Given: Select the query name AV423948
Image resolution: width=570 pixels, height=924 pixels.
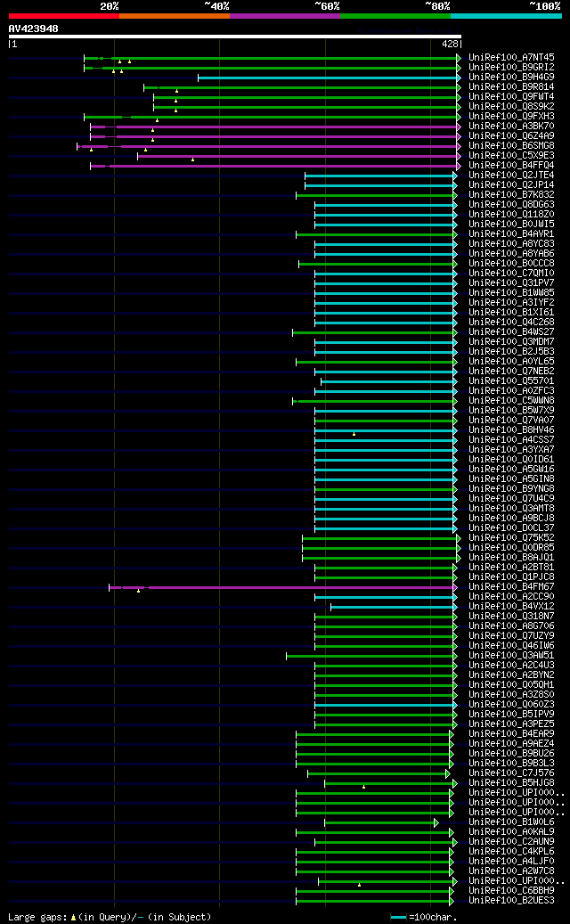Looking at the screenshot, I should [x=34, y=29].
